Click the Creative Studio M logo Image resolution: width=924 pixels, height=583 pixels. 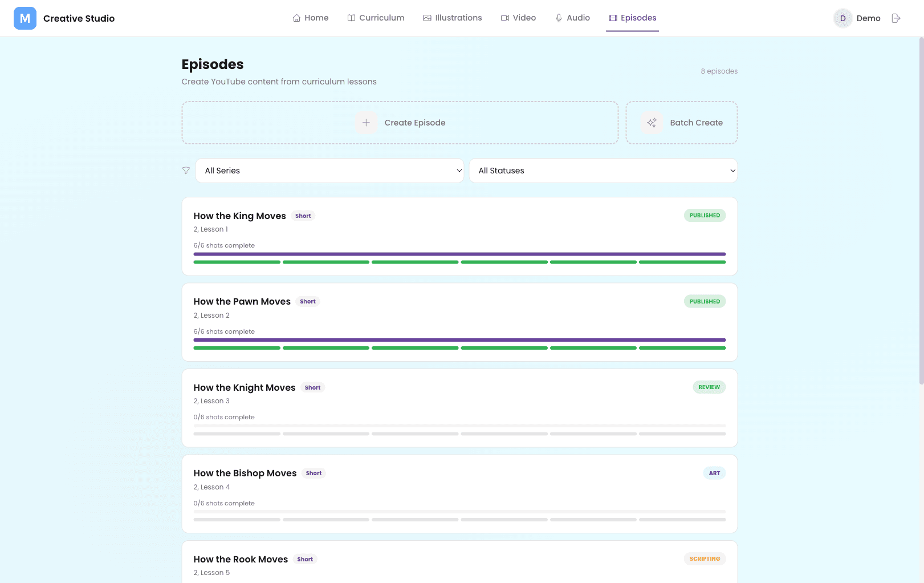(25, 18)
